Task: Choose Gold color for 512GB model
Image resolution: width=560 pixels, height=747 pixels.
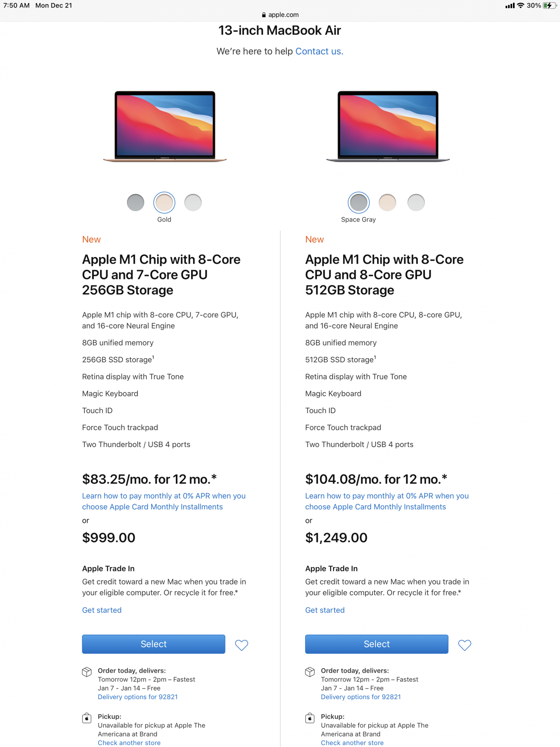Action: (x=387, y=202)
